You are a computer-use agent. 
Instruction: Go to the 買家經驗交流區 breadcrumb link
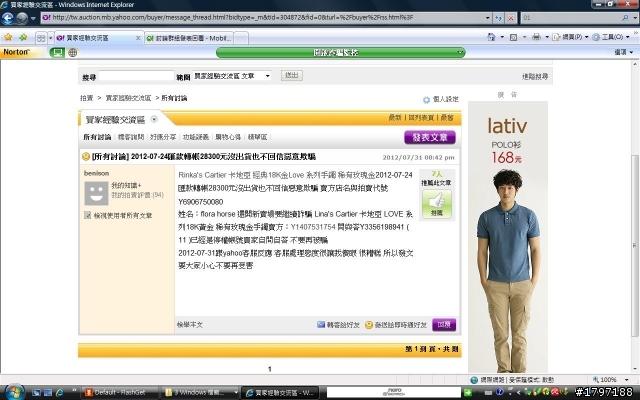pyautogui.click(x=128, y=98)
